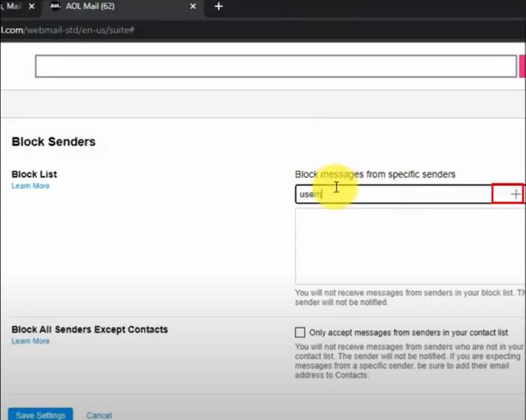This screenshot has width=526, height=420.
Task: Click 'Only accept messages from senders' label text
Action: pos(408,332)
